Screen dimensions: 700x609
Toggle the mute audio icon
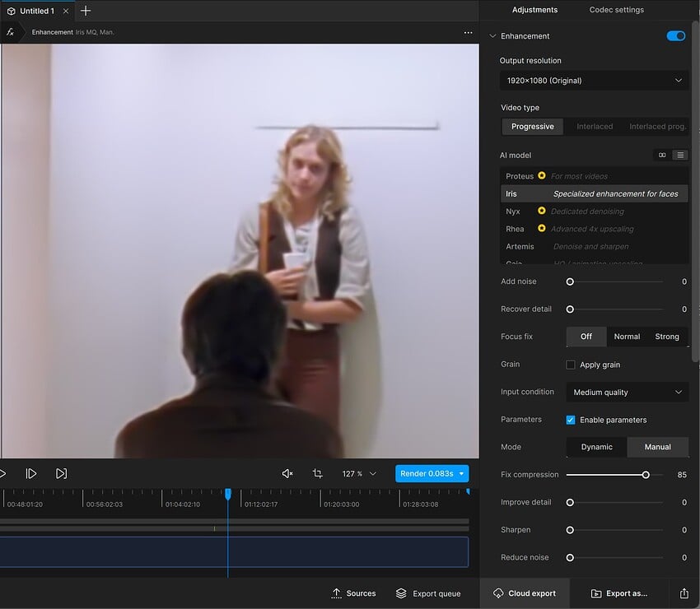click(287, 473)
